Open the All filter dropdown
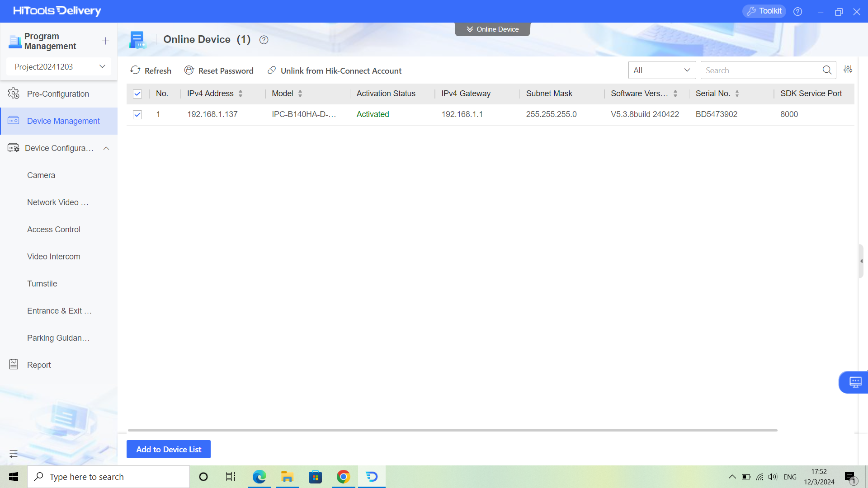 click(x=662, y=70)
